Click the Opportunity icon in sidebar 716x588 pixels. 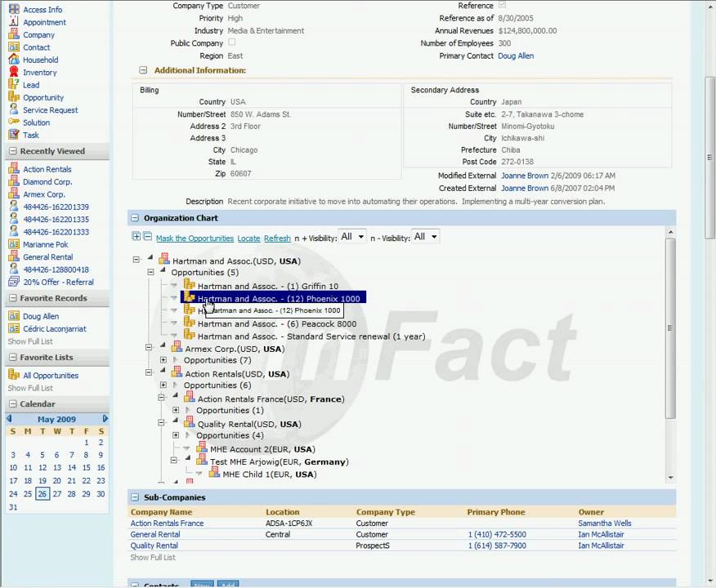pos(14,97)
